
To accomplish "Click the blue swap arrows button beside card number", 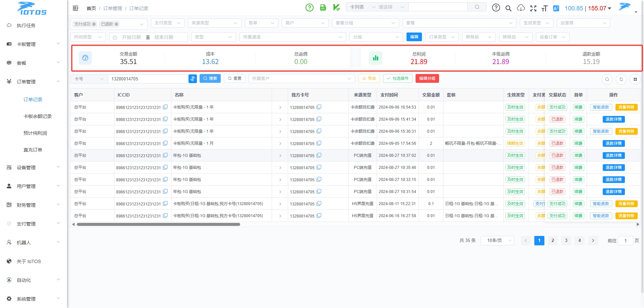I will pos(193,78).
